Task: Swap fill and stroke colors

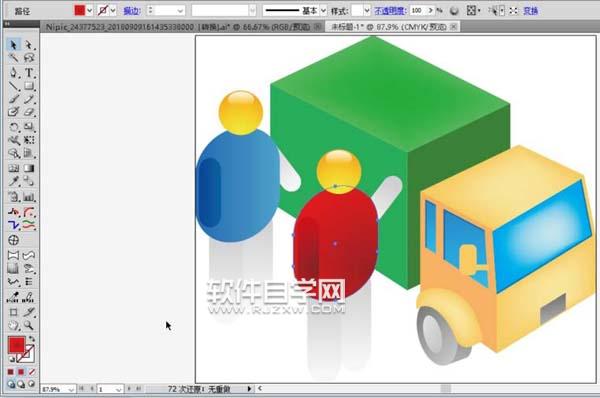Action: coord(32,339)
